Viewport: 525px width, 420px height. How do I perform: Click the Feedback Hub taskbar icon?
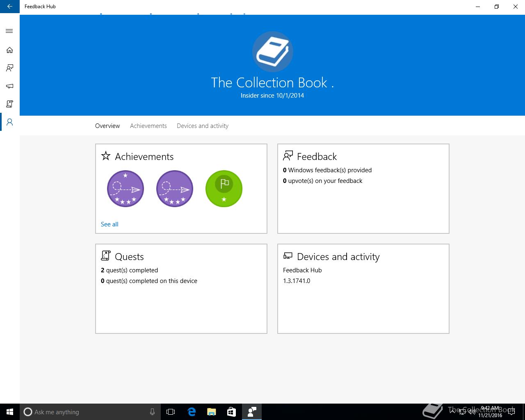(252, 412)
